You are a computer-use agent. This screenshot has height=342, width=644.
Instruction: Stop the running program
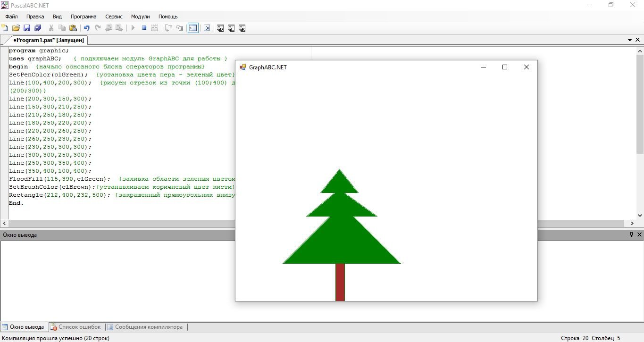click(x=144, y=28)
